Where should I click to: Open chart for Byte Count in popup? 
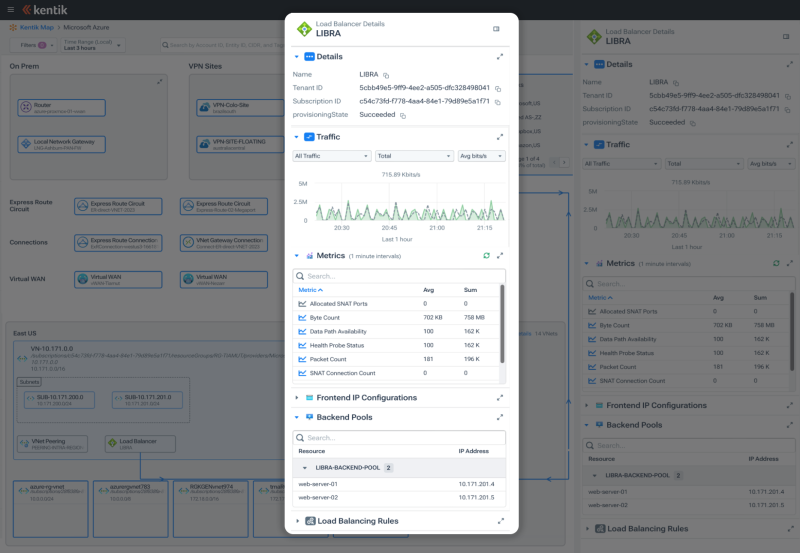(302, 317)
